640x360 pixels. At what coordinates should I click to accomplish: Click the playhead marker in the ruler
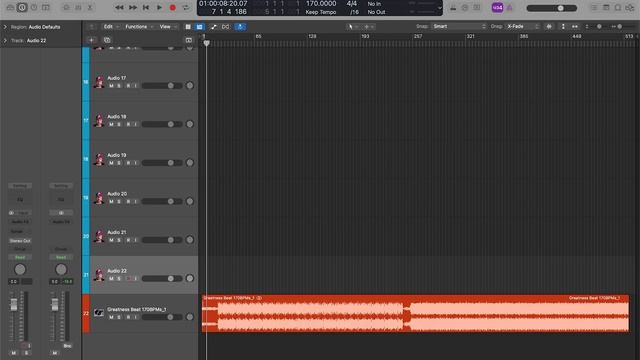[x=207, y=43]
